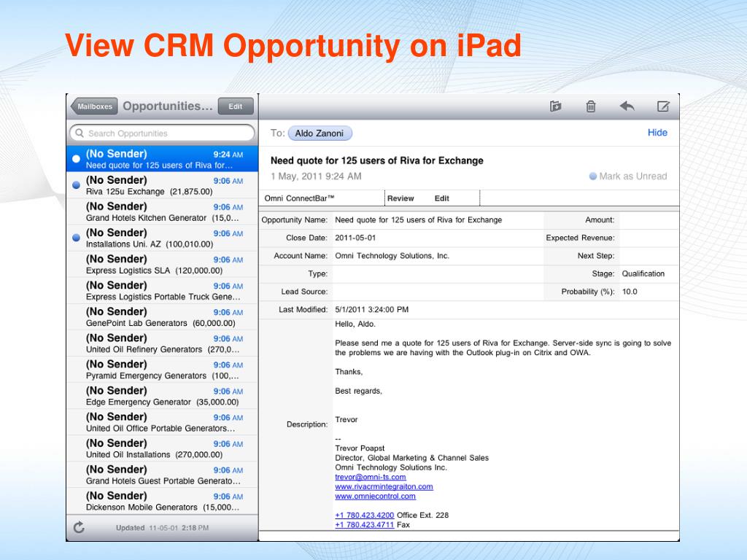Open Edge Emergency Generator opportunity
The width and height of the screenshot is (747, 560).
coord(162,395)
